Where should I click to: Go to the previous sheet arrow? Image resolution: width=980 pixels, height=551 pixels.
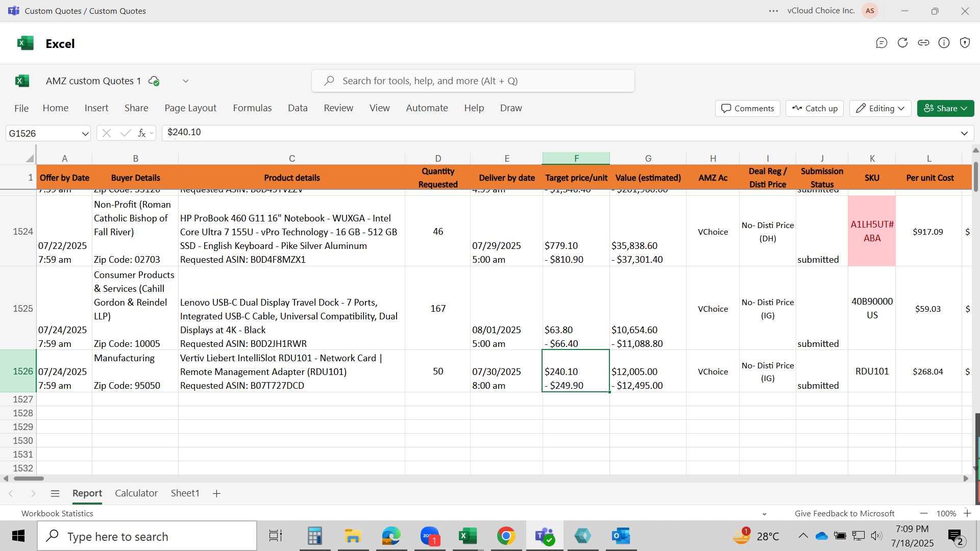click(11, 493)
